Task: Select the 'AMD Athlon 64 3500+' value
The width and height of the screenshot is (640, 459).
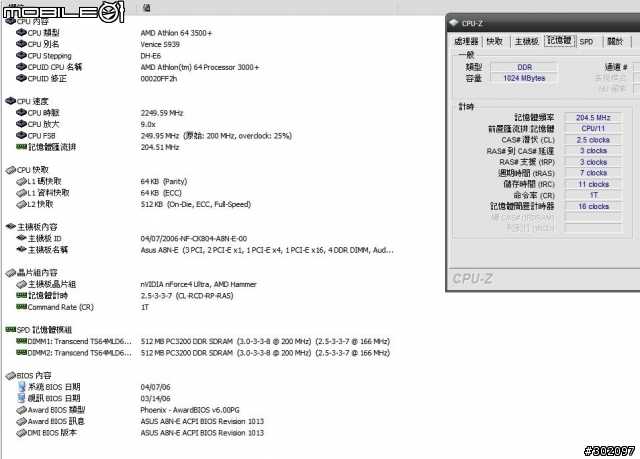Action: (176, 33)
